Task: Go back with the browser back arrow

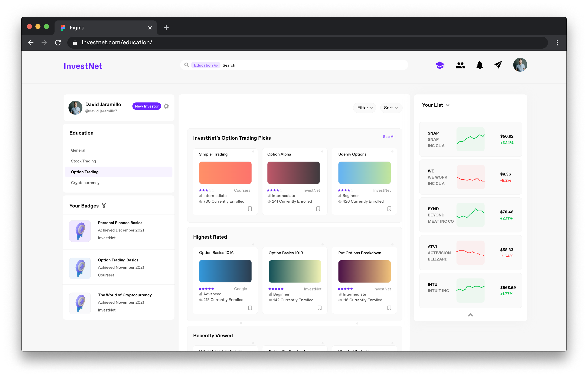Action: click(31, 43)
